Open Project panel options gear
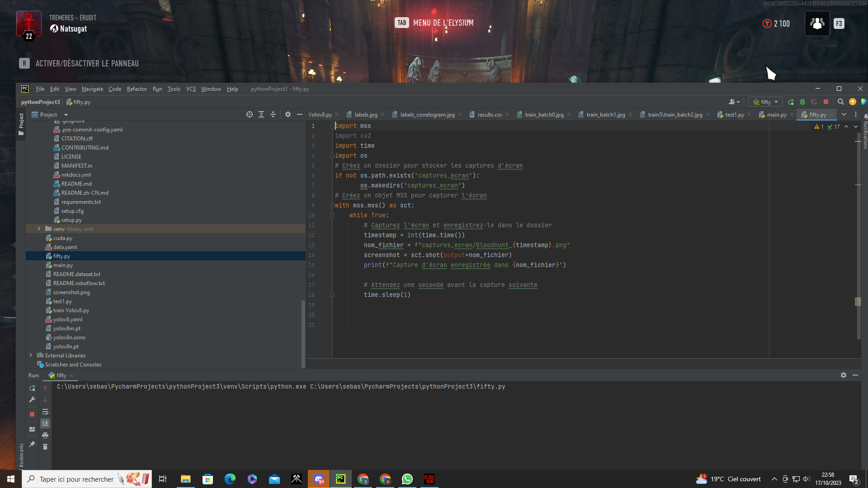 click(x=288, y=115)
